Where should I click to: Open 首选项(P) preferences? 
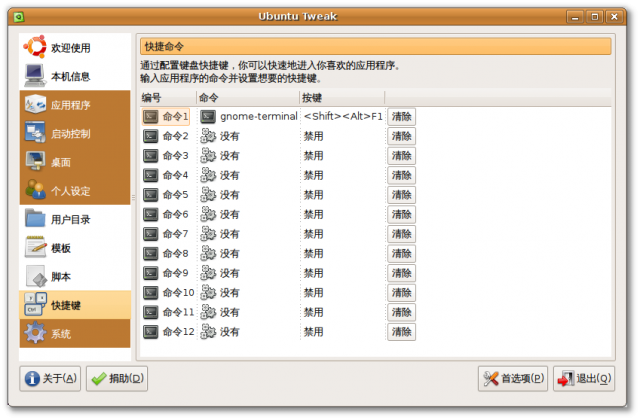point(513,379)
